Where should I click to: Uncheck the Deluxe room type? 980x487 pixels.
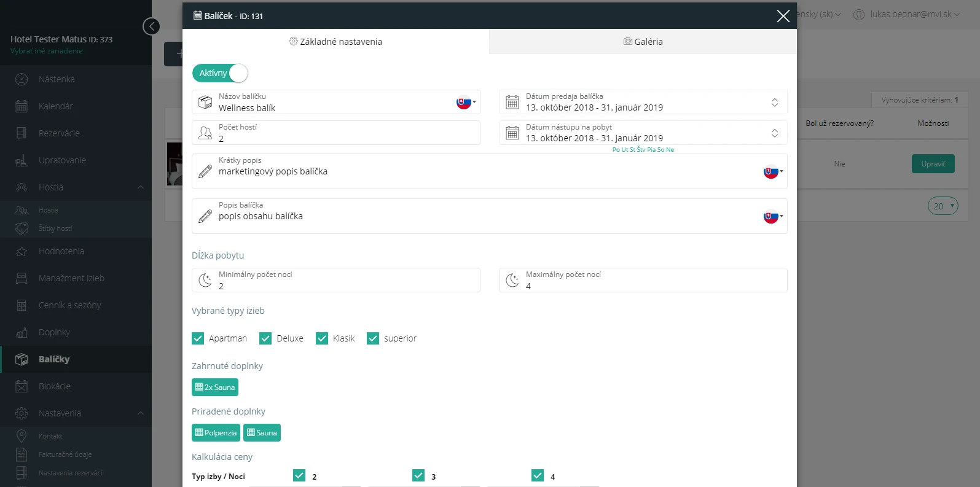pos(265,338)
